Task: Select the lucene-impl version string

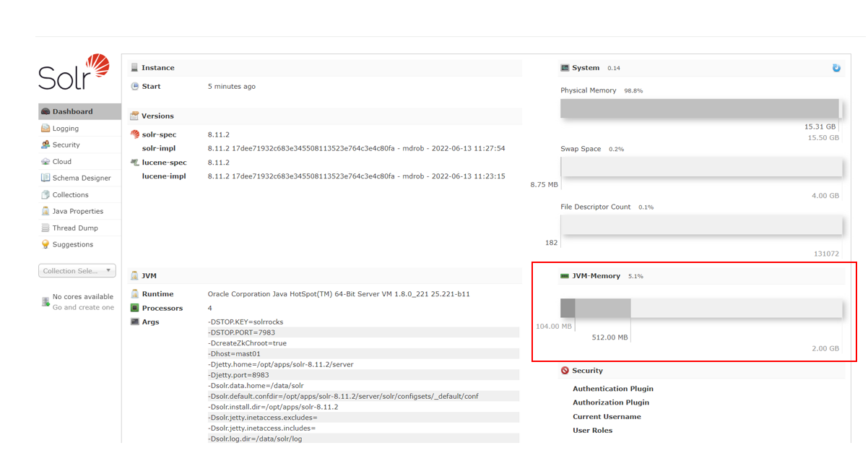Action: (356, 176)
